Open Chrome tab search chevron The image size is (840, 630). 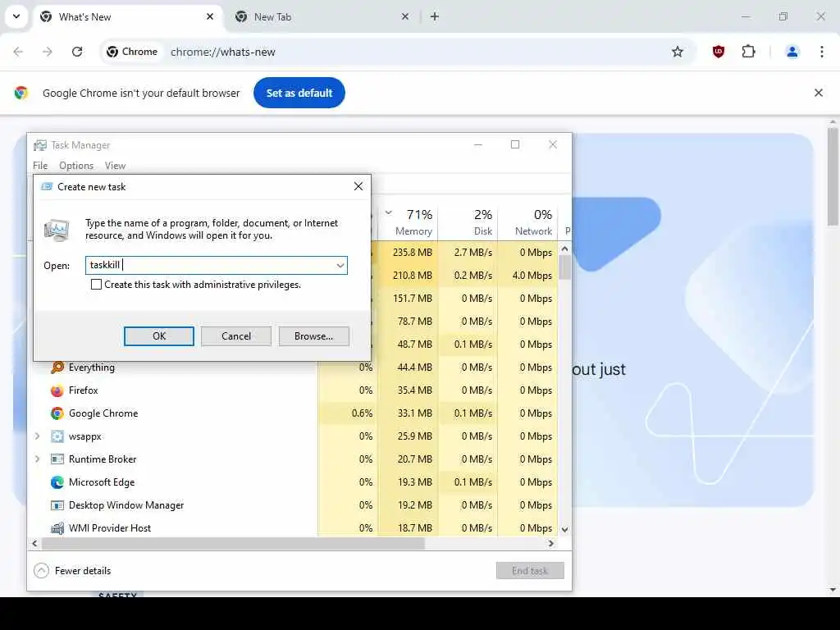point(16,16)
